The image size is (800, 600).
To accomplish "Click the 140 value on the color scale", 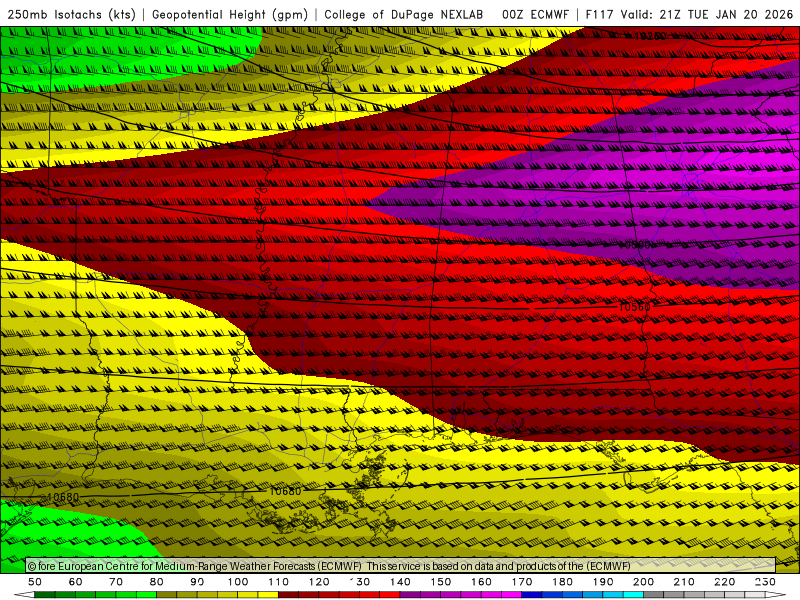I will point(400,582).
